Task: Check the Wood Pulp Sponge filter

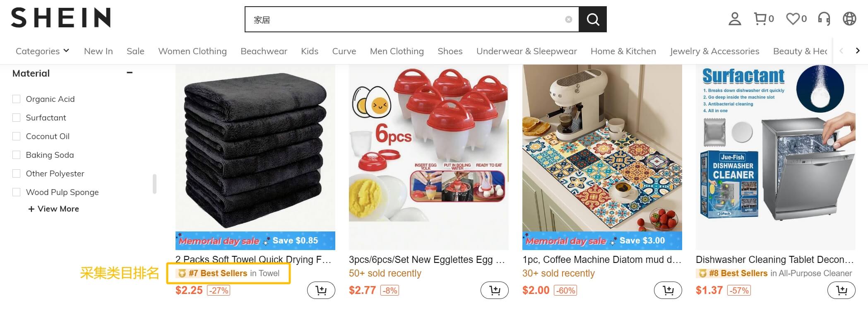Action: [17, 192]
